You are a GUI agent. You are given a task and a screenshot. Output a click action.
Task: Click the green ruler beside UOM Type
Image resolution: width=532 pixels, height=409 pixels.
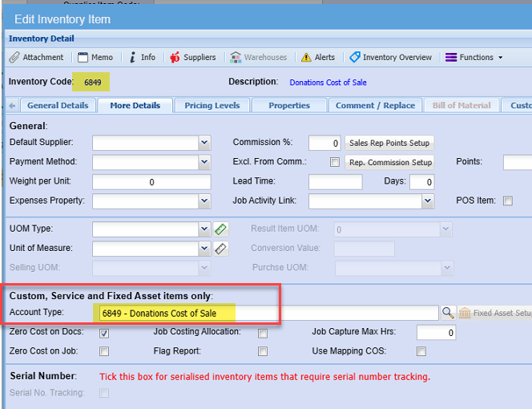(220, 229)
